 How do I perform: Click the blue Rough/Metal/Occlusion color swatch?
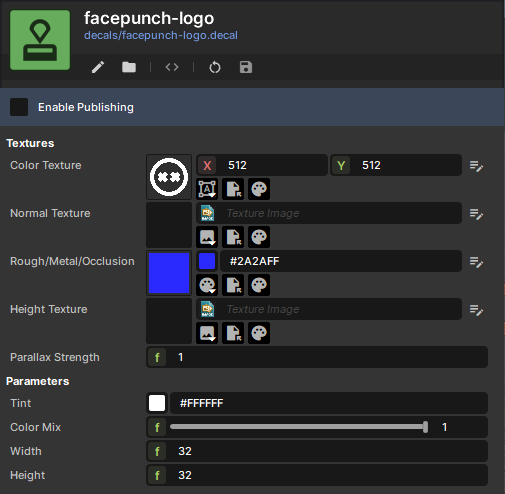click(169, 273)
